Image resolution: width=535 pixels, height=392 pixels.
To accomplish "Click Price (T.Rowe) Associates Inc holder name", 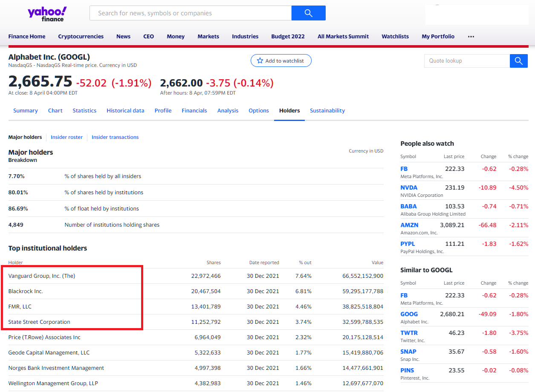I will 44,337.
